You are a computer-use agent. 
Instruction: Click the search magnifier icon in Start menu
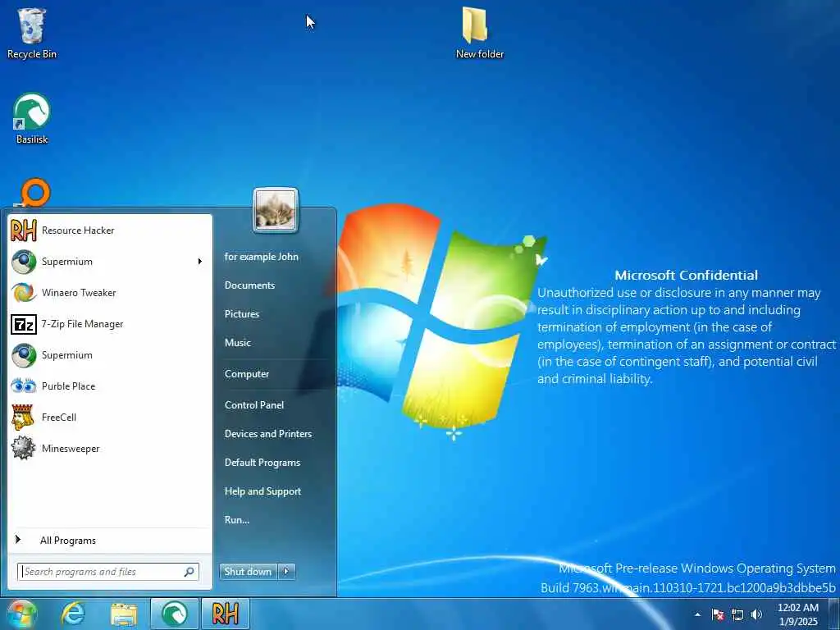coord(189,572)
